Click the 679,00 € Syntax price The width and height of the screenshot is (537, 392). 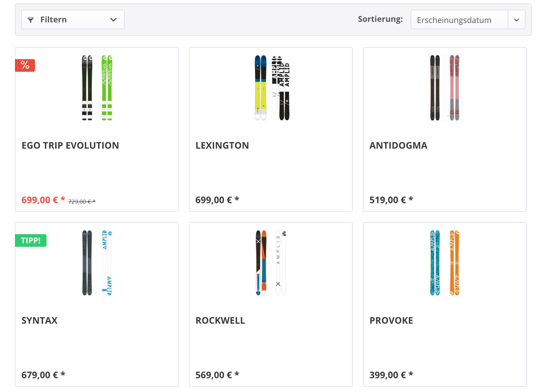pos(43,375)
